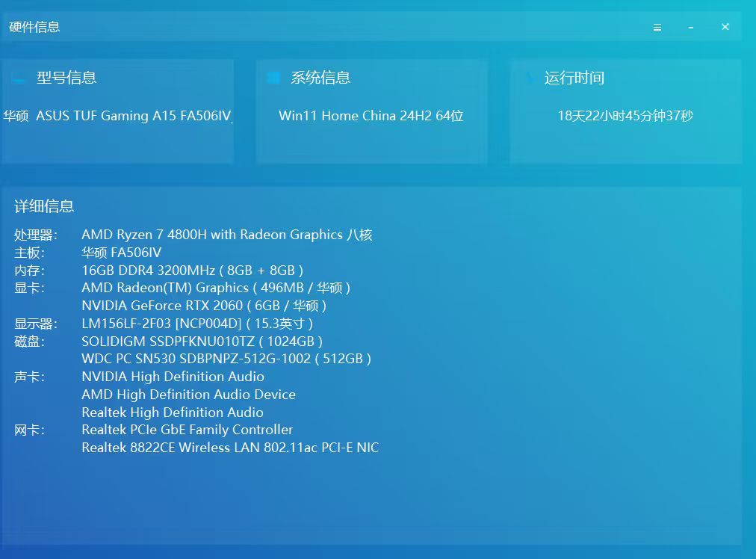Click the 声卡 label
Image resolution: width=756 pixels, height=559 pixels.
(x=29, y=377)
